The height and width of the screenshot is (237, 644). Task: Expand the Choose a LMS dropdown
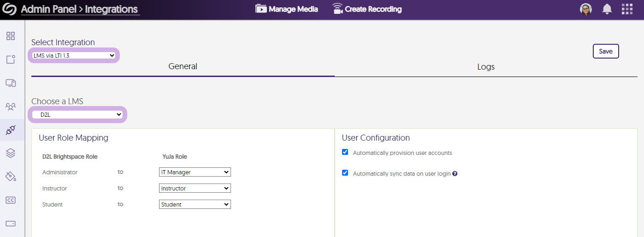[77, 114]
